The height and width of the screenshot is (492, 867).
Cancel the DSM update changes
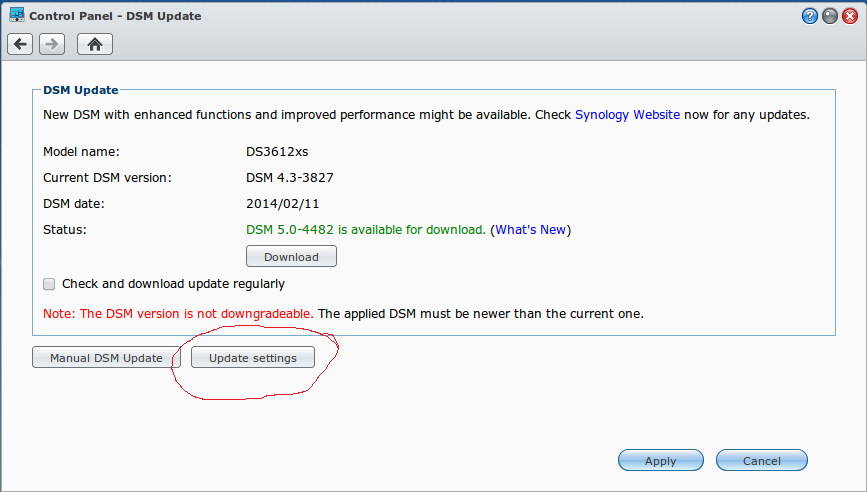tap(761, 460)
